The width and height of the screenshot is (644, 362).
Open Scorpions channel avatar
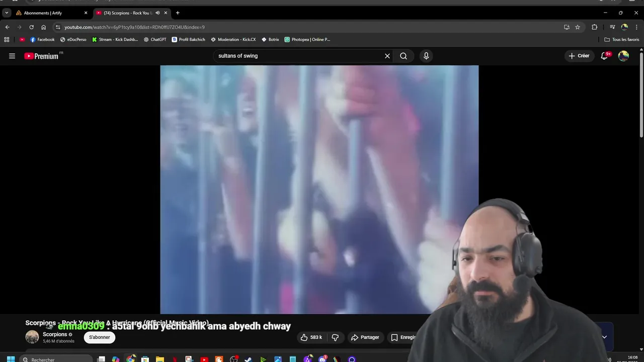point(32,337)
